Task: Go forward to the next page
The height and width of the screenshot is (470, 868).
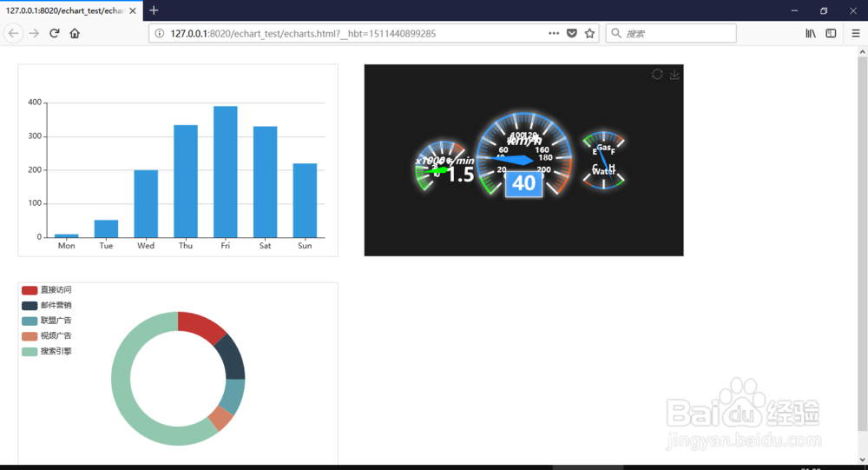Action: coord(34,33)
